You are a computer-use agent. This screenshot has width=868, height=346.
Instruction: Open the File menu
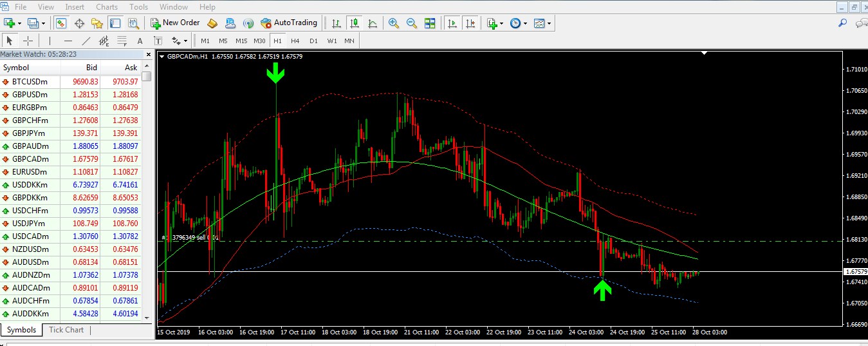tap(21, 7)
